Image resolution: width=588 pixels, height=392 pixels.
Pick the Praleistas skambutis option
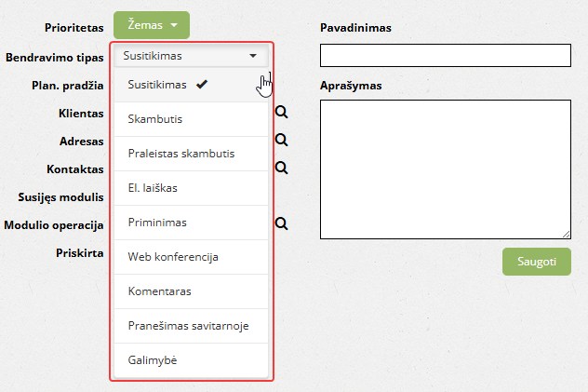click(x=192, y=154)
